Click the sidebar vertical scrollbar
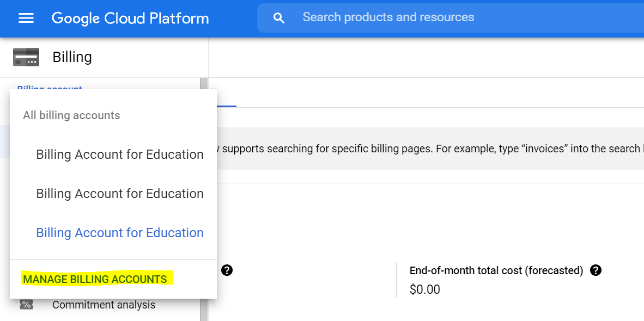 (204, 199)
